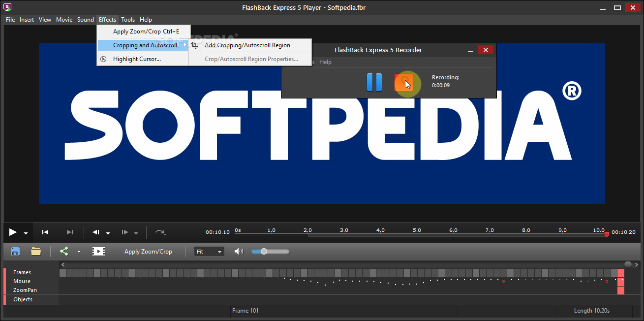Choose Highlight Cursor from Effects menu
The image size is (644, 321).
pos(137,59)
